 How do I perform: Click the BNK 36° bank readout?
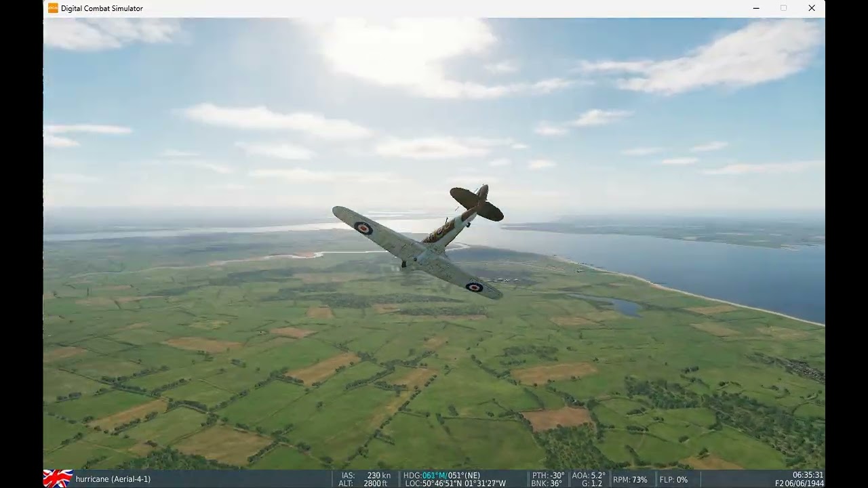[548, 483]
